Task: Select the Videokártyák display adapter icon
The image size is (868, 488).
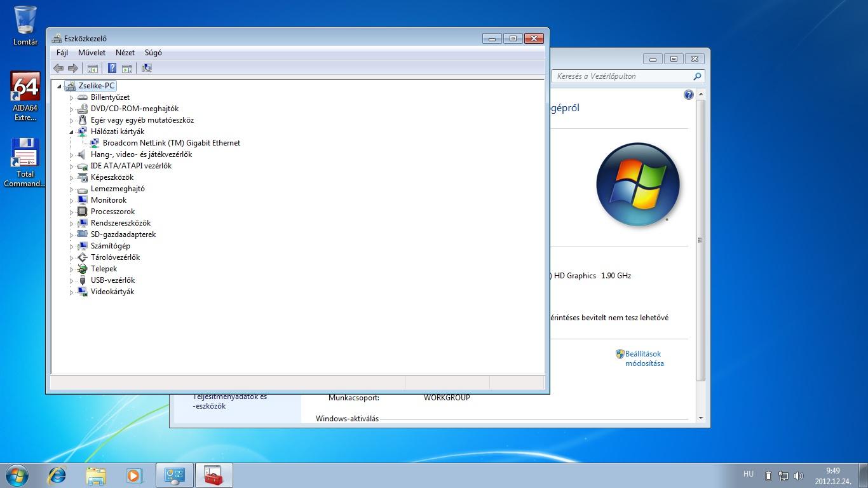Action: click(x=82, y=292)
